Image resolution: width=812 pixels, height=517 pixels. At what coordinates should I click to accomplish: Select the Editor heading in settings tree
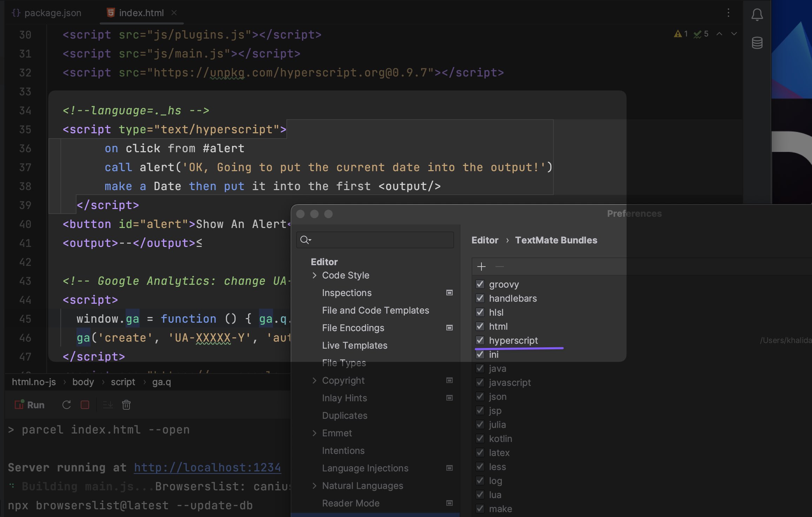(324, 262)
